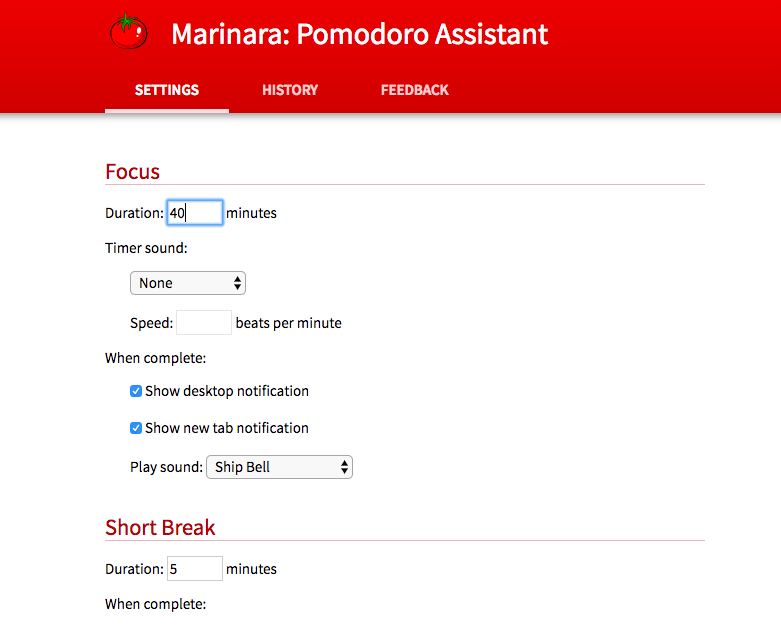Focus the Focus duration field showing 40

pyautogui.click(x=195, y=213)
